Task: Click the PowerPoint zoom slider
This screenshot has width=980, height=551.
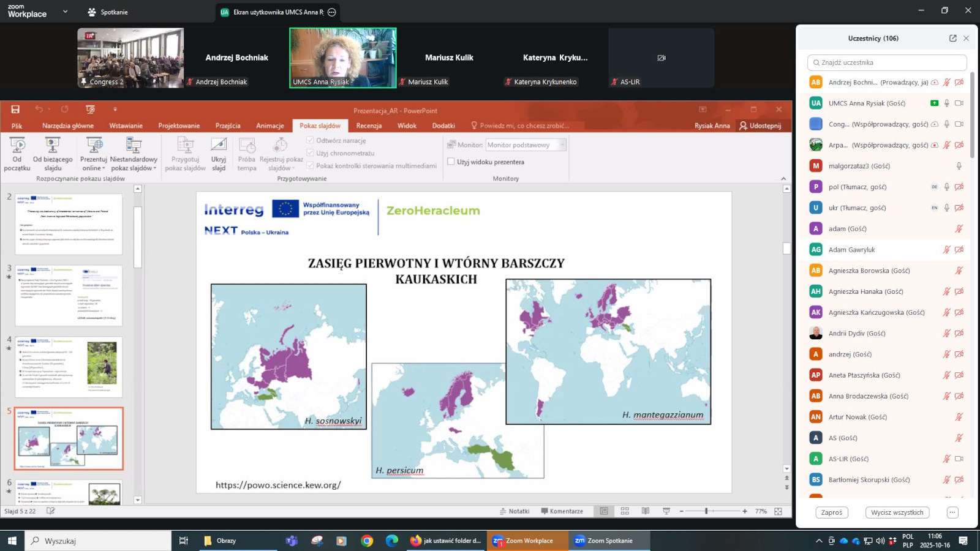Action: [x=706, y=511]
